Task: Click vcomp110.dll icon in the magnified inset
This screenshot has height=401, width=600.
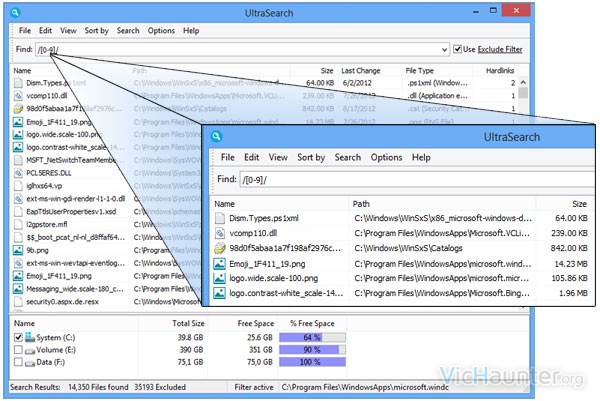Action: click(220, 233)
